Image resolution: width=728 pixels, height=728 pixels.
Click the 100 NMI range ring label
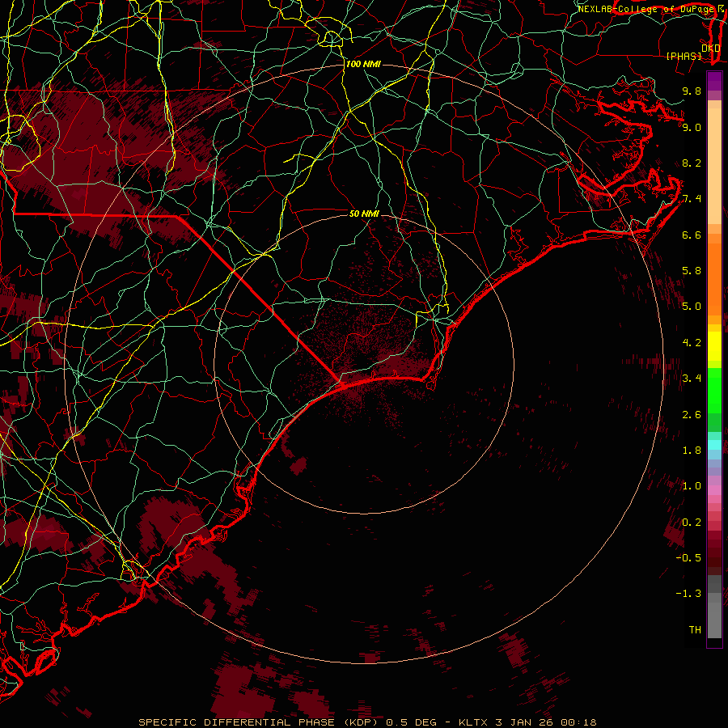click(363, 64)
